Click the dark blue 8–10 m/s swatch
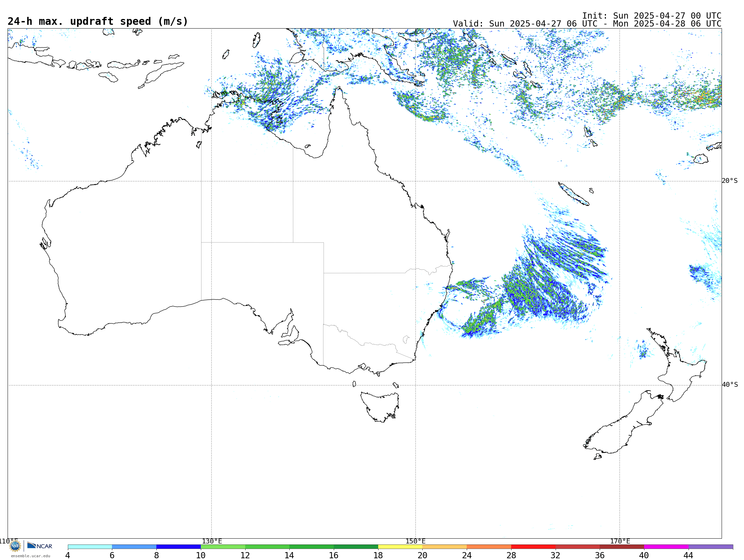 [179, 547]
